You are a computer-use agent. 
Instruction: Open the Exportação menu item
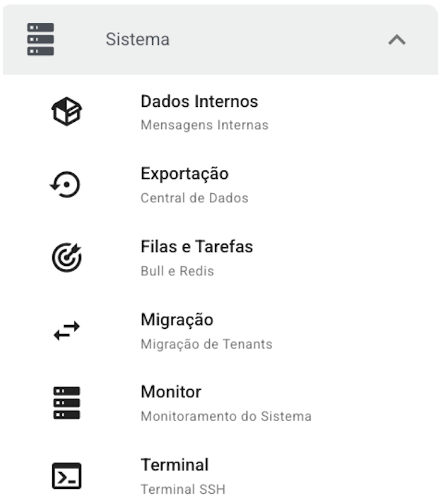click(x=184, y=174)
